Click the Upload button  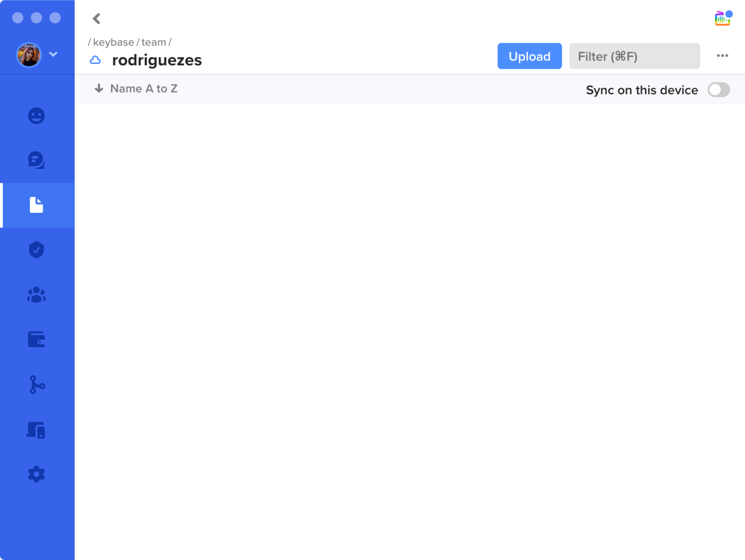[529, 56]
